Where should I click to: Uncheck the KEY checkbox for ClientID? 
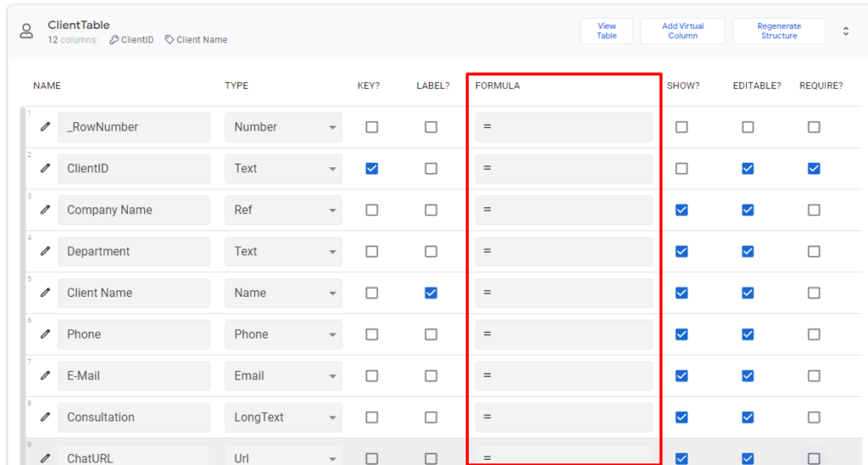tap(371, 168)
